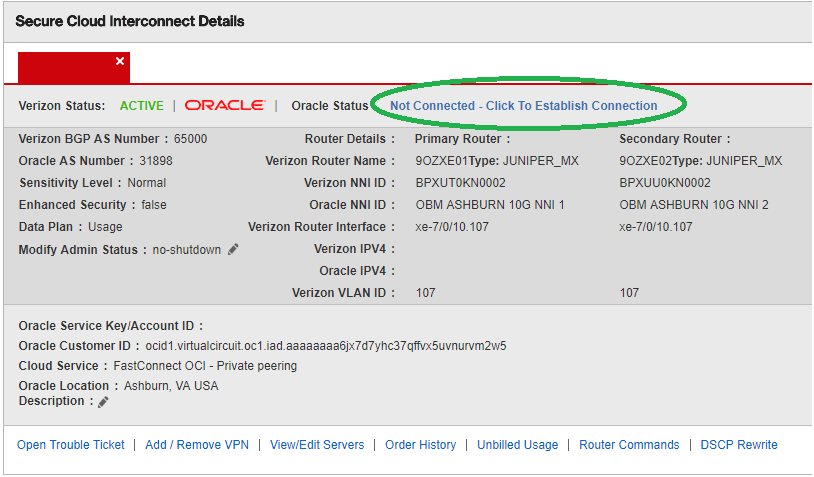
Task: Click the edit pencil next to Description
Action: coord(103,401)
